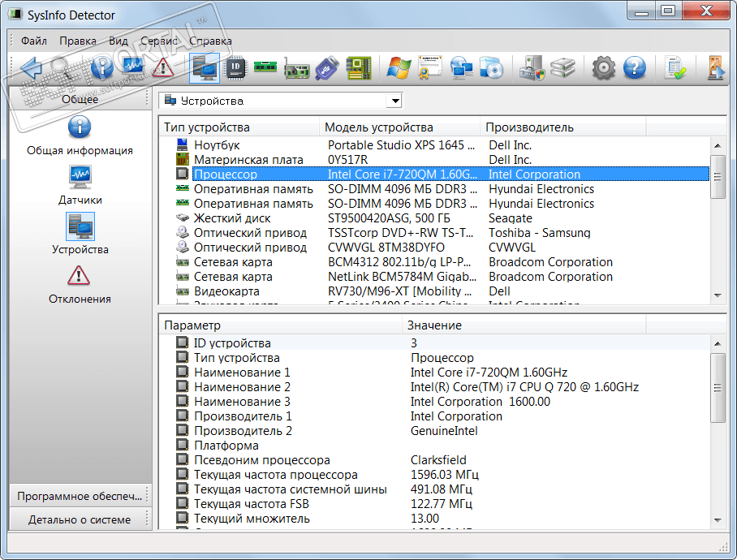Click device list scrollbar down arrow
The image size is (737, 560).
(718, 295)
